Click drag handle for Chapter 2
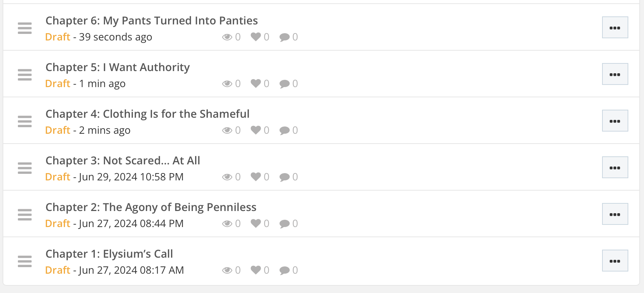Image resolution: width=644 pixels, height=293 pixels. click(x=25, y=215)
